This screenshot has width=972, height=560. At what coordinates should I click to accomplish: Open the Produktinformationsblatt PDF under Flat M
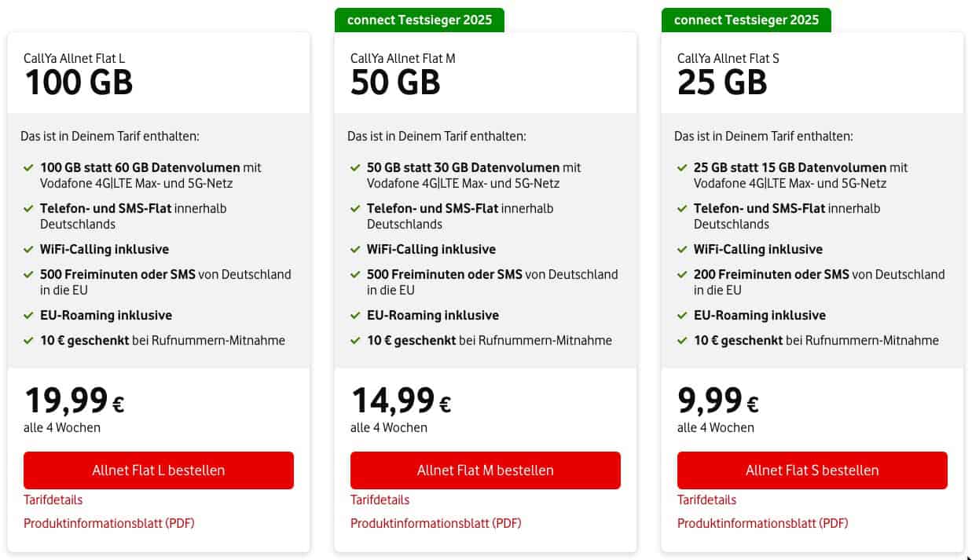tap(435, 523)
